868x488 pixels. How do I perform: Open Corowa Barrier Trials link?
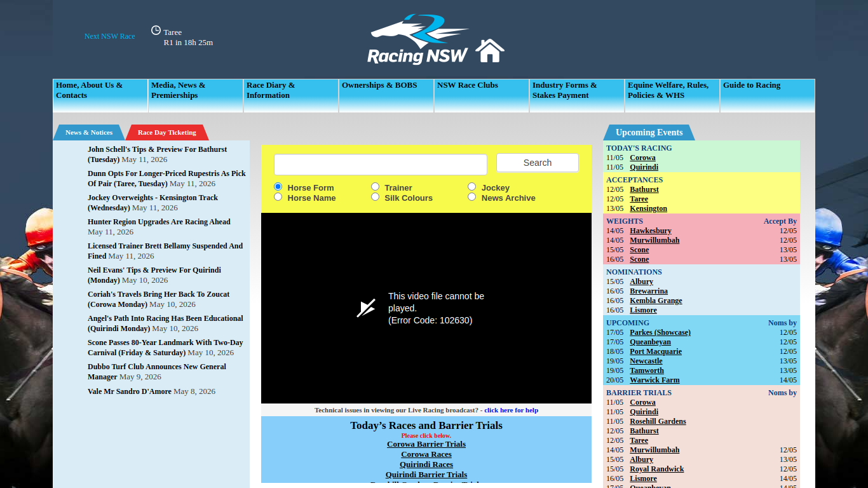pos(426,444)
